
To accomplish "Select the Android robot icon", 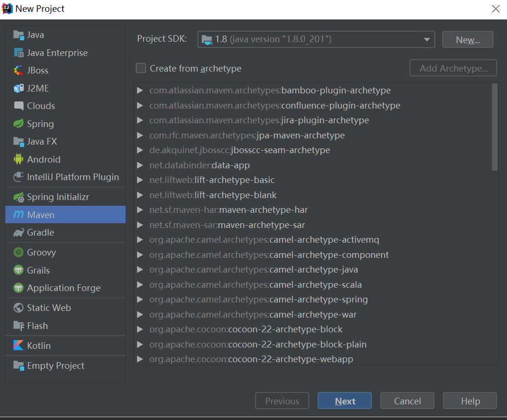I will click(x=18, y=159).
